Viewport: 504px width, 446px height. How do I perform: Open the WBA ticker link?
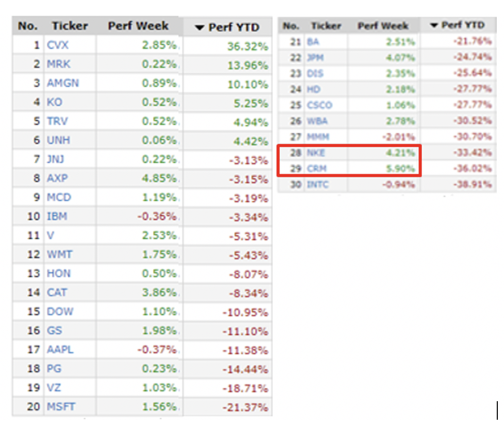coord(317,121)
